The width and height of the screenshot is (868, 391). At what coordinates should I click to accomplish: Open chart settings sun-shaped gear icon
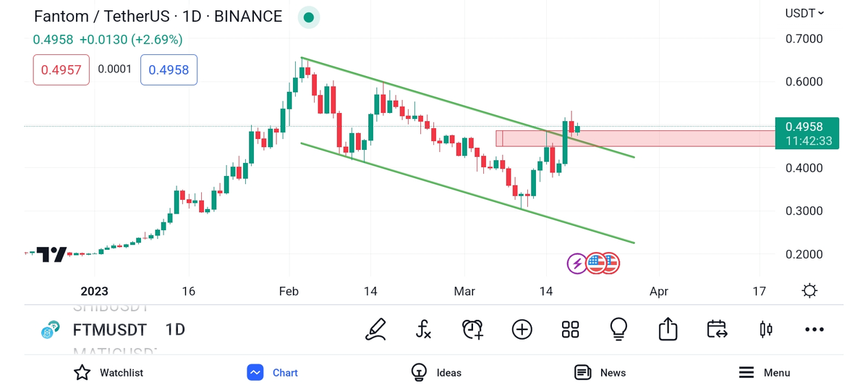coord(809,291)
